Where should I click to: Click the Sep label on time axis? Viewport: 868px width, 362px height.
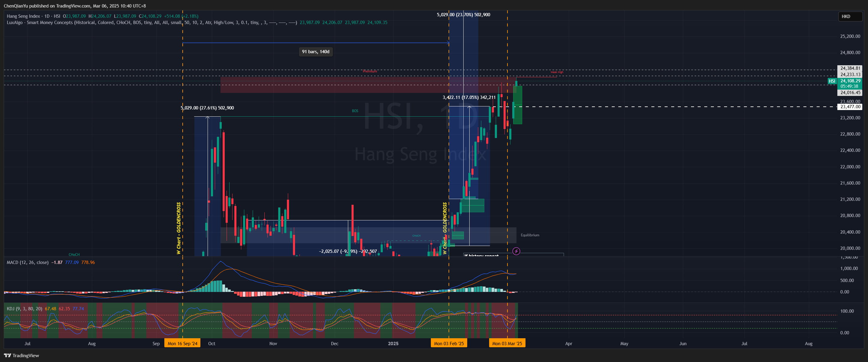pyautogui.click(x=156, y=343)
